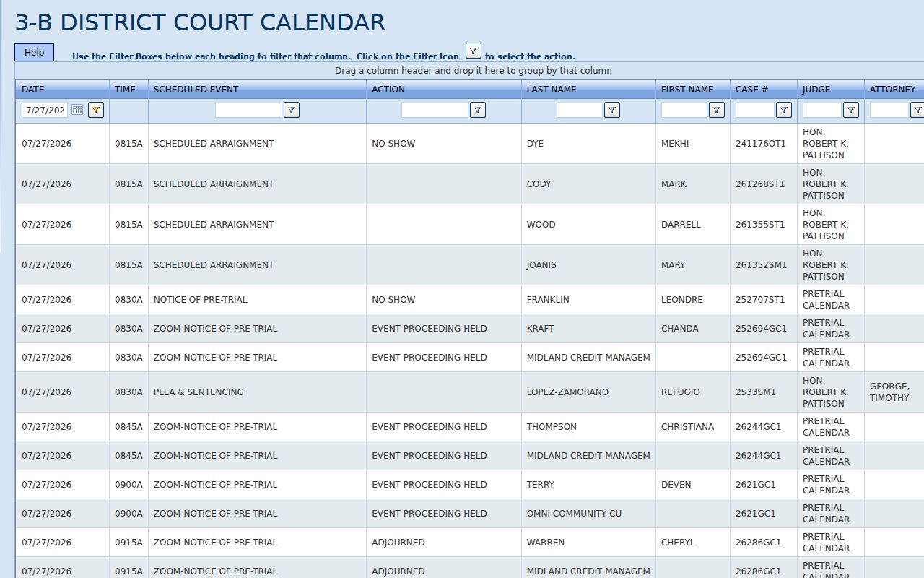Select last name THOMPSON cell
The image size is (924, 578).
click(x=588, y=427)
